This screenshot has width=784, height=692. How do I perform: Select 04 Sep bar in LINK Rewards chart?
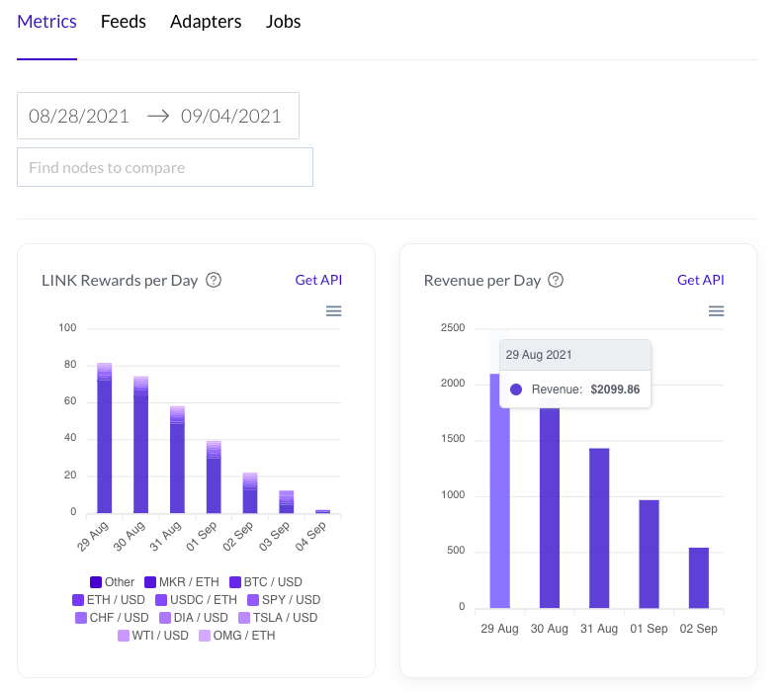click(323, 511)
